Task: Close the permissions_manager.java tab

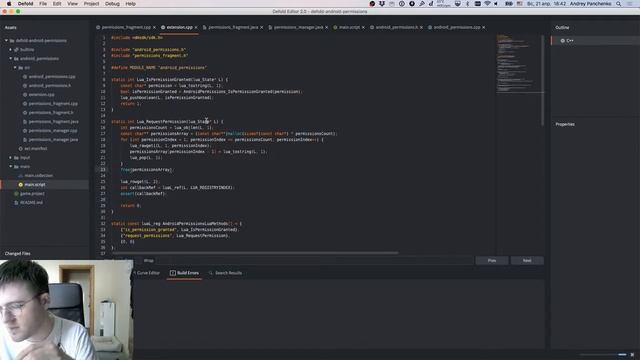Action: click(x=327, y=27)
